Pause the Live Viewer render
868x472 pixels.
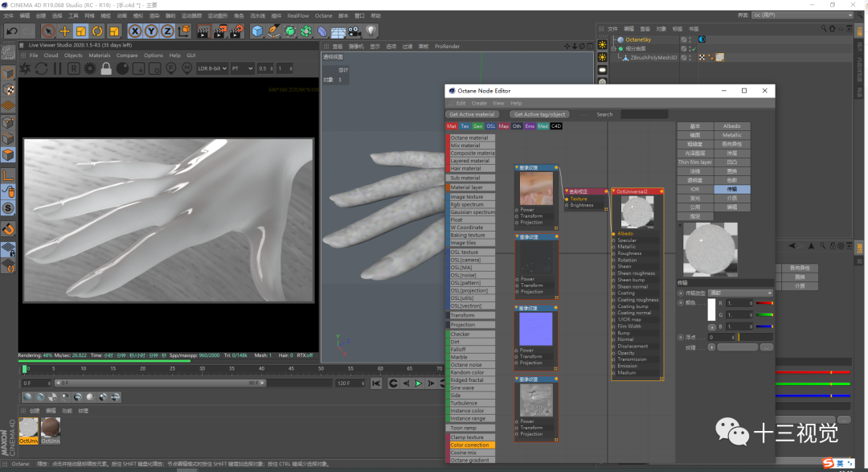click(58, 68)
